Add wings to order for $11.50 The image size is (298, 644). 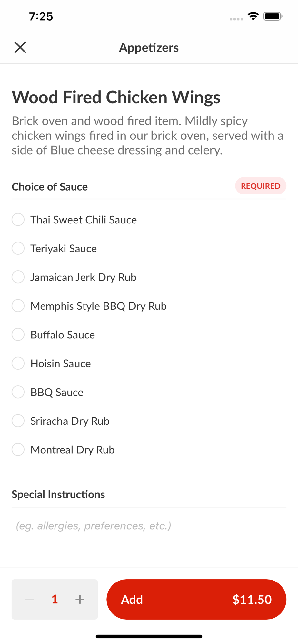(x=196, y=599)
